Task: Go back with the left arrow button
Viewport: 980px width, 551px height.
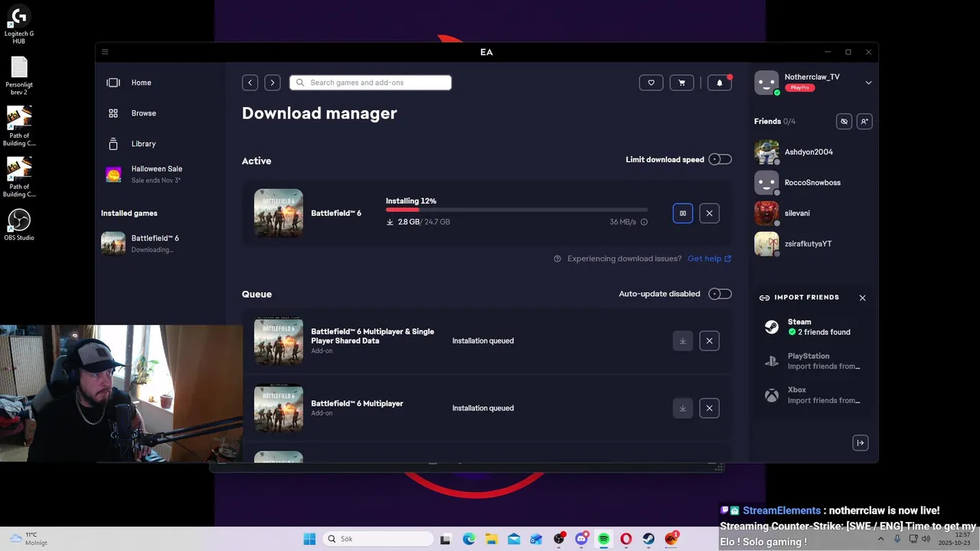Action: click(250, 83)
